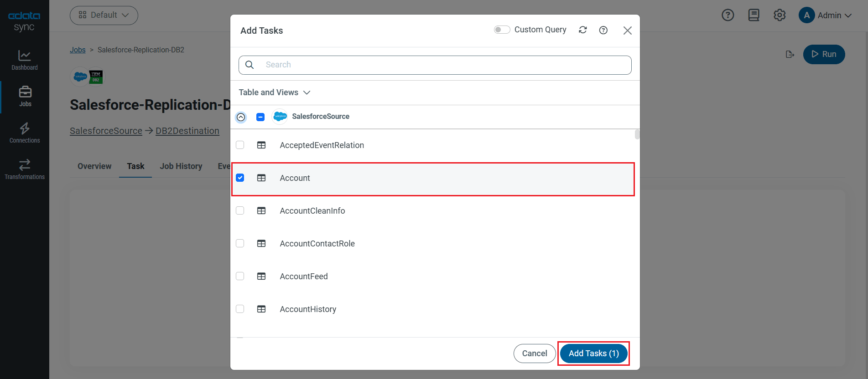Open the settings gear icon
This screenshot has height=379, width=868.
tap(780, 15)
